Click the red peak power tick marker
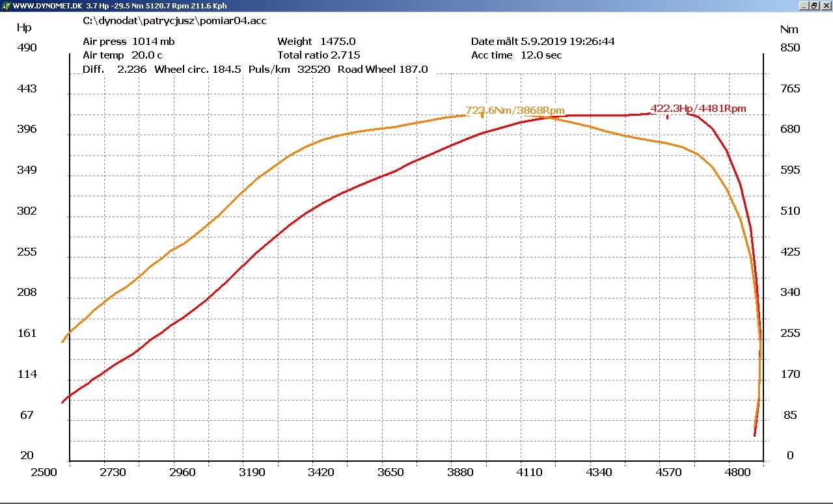This screenshot has width=833, height=504. click(x=667, y=117)
